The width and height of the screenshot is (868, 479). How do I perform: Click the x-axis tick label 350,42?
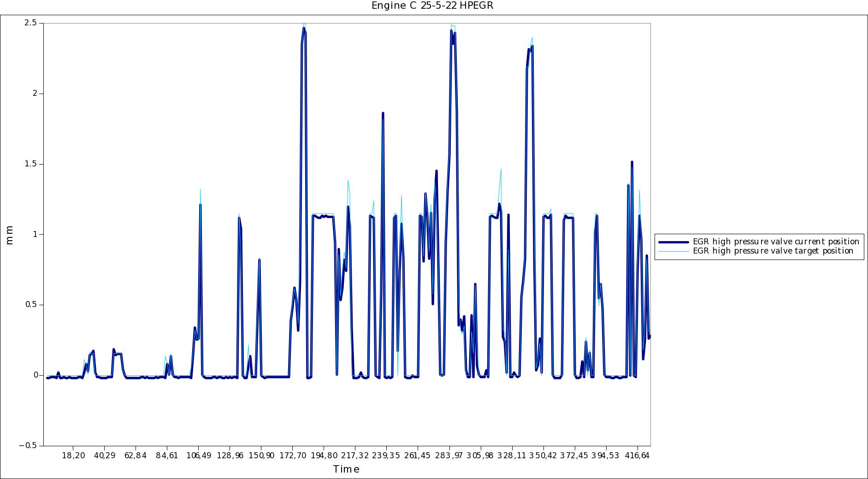543,455
